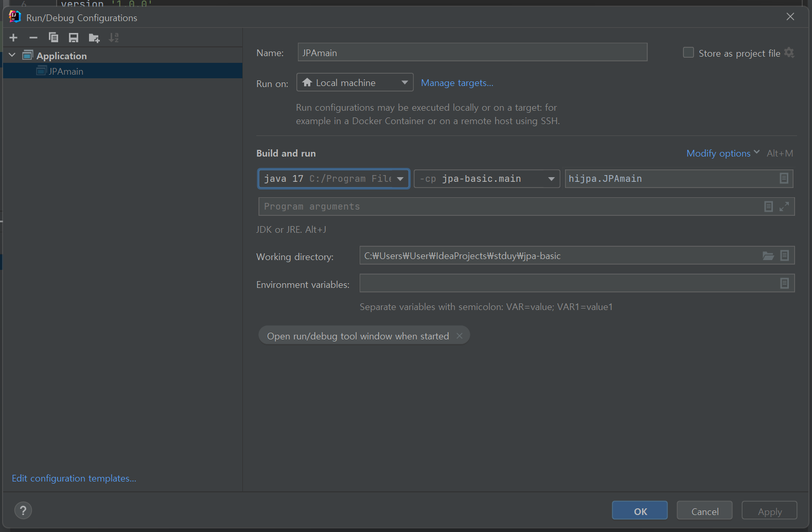812x532 pixels.
Task: Remove 'Open run/debug tool window' tag
Action: click(460, 336)
